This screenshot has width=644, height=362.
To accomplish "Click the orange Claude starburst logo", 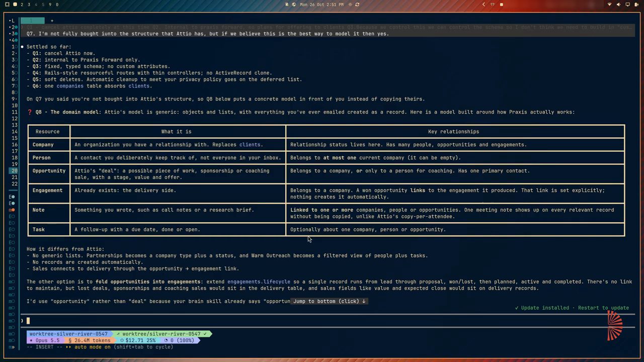I will 614,326.
